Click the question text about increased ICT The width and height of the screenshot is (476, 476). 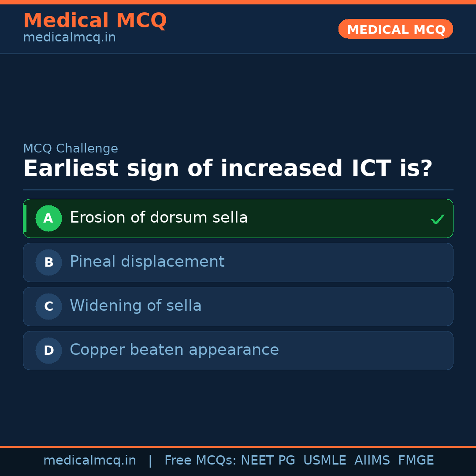227,169
